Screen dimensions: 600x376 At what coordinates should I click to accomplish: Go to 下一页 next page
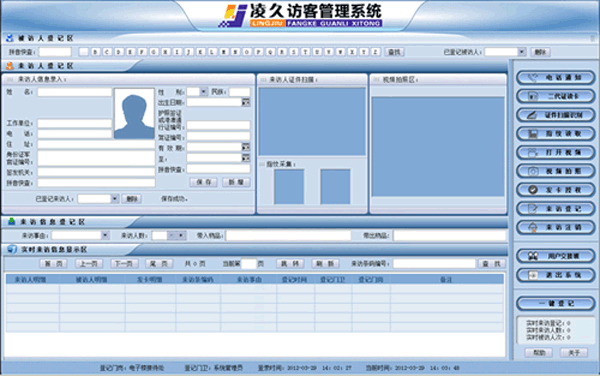124,264
